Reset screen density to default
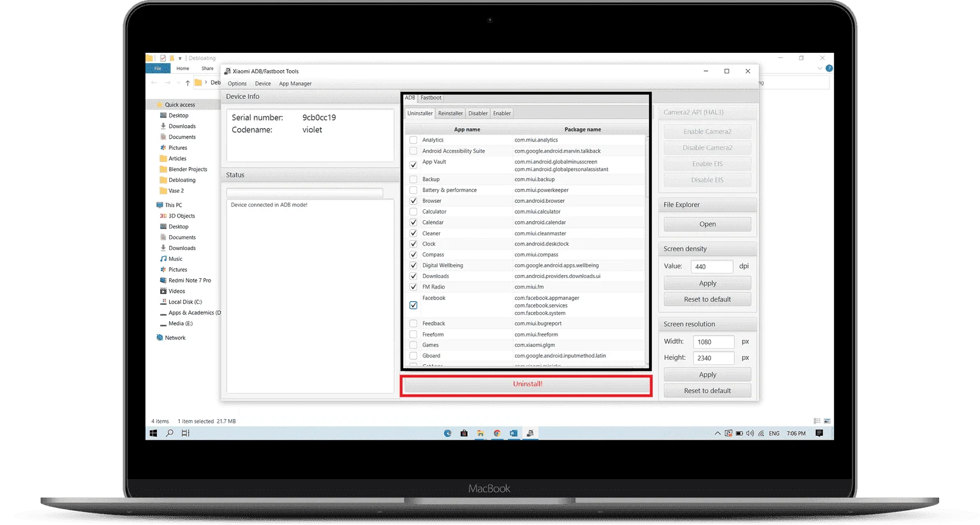The height and width of the screenshot is (525, 980). point(708,299)
